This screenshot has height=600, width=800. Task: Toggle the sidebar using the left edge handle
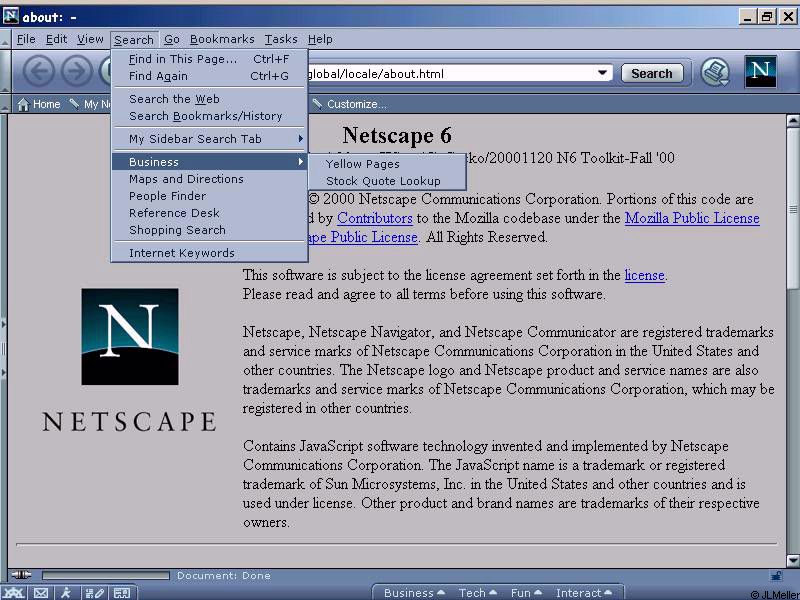click(4, 348)
